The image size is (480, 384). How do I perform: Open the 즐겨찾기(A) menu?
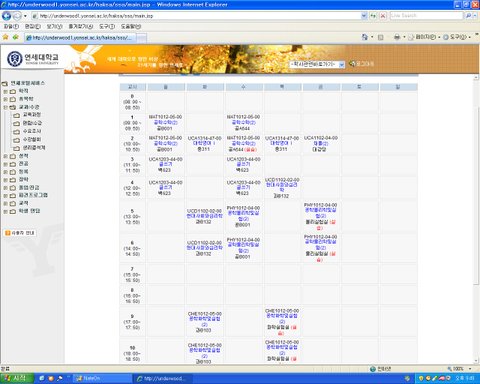[x=80, y=26]
